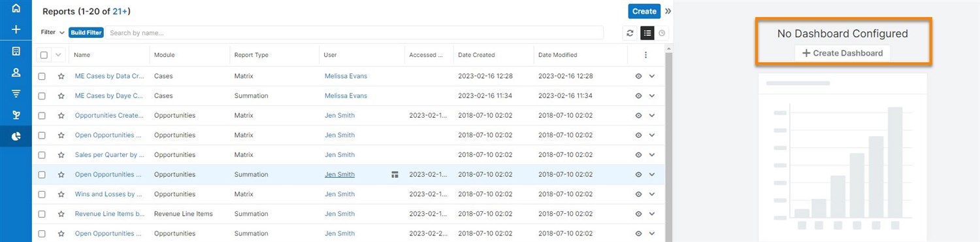Expand actions for ME Cases by Data Cr...
Screen dimensions: 980x242
click(651, 77)
